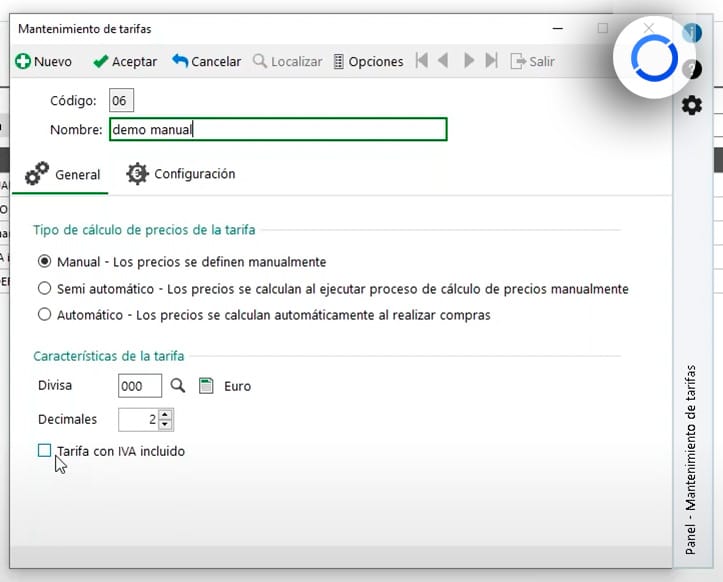Click Aceptar to save the tariff
This screenshot has height=582, width=723.
[x=125, y=61]
